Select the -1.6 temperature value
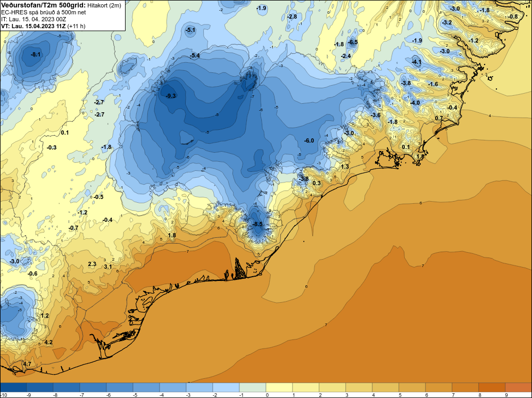 (x=433, y=84)
